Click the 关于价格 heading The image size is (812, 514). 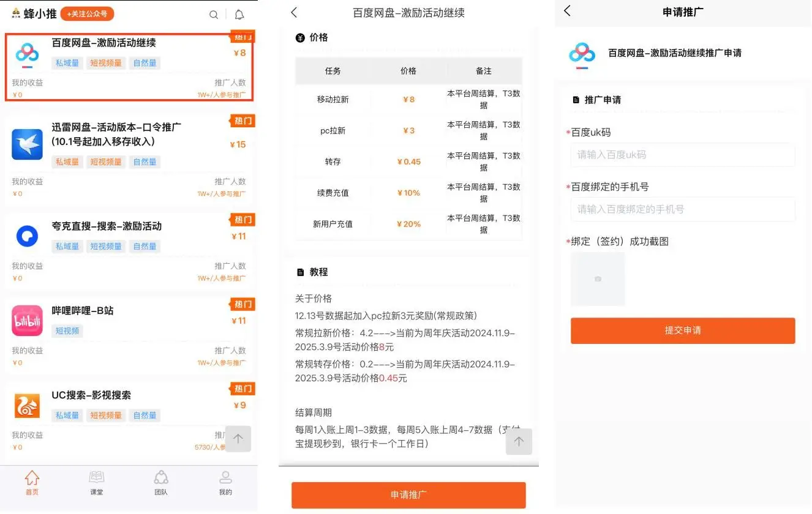(314, 299)
